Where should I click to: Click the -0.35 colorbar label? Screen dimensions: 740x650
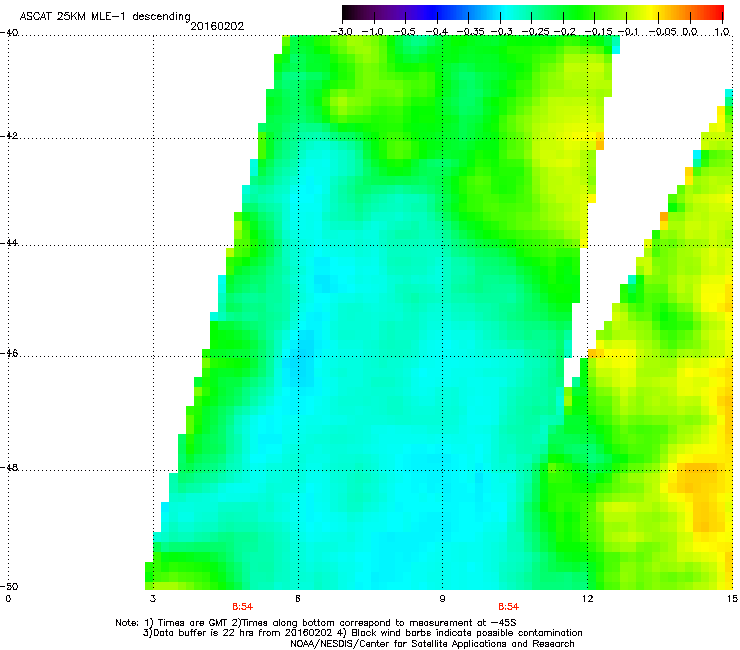point(471,32)
